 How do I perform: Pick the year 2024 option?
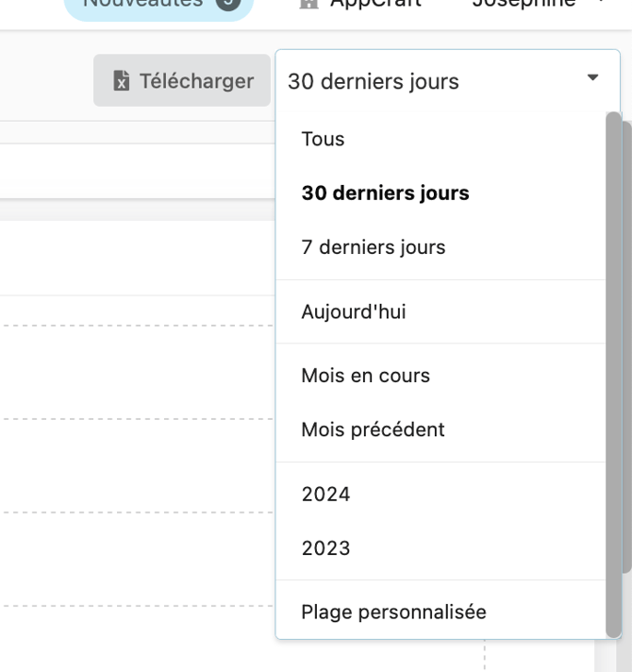coord(325,494)
